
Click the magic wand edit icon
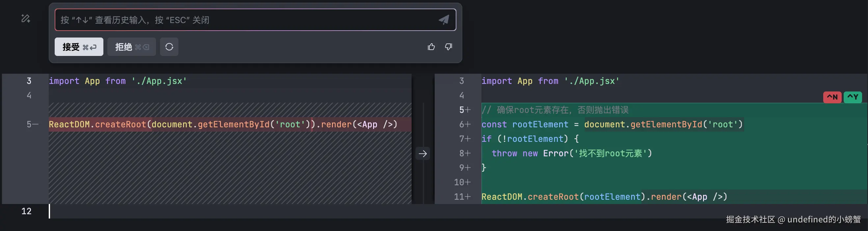click(x=26, y=18)
